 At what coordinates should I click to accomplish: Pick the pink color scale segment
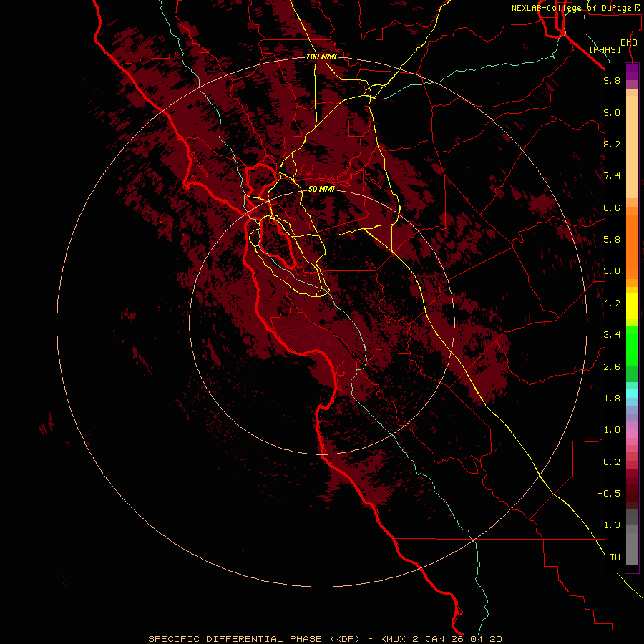click(x=632, y=434)
